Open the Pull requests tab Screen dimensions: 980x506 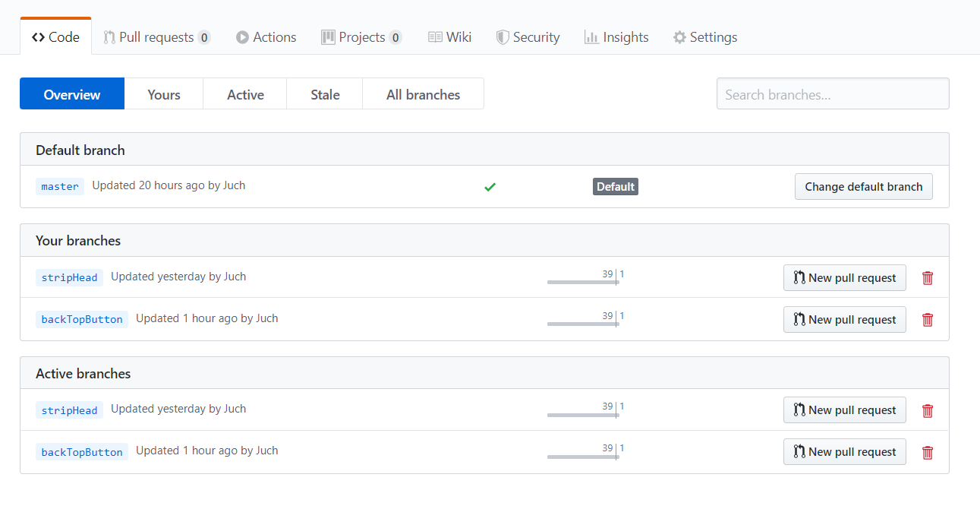156,37
